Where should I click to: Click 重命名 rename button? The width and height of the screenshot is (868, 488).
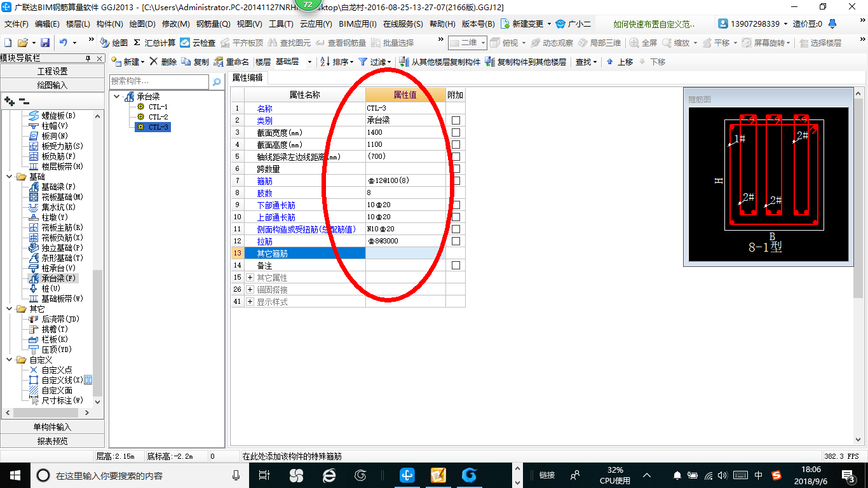pos(232,62)
